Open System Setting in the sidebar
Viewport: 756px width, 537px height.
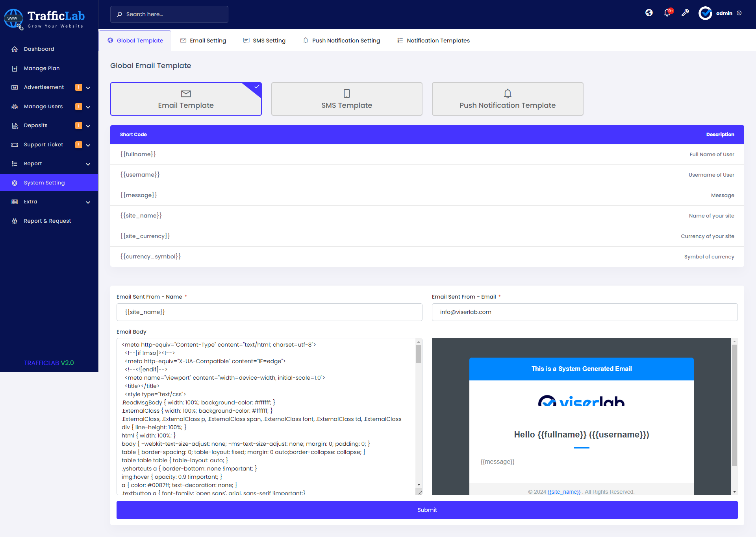tap(44, 183)
